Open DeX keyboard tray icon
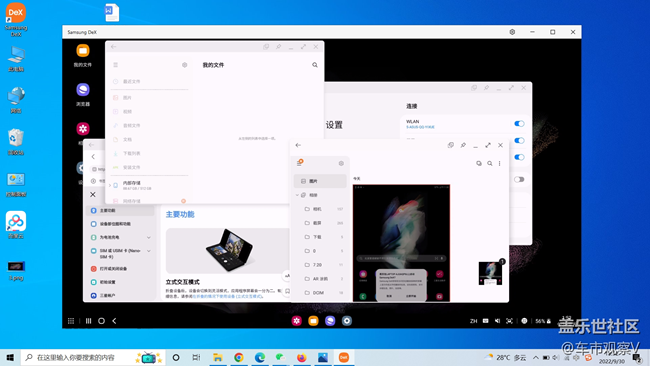This screenshot has width=650, height=366. (x=485, y=321)
